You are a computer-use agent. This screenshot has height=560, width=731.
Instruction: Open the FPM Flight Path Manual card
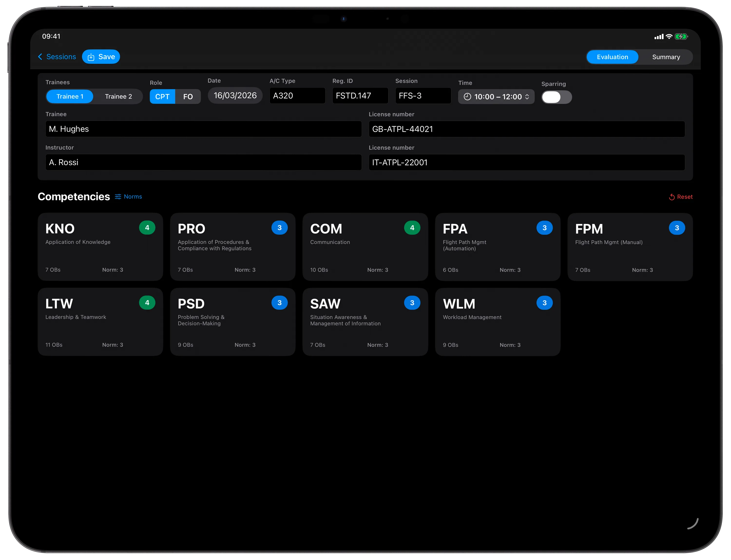coord(630,247)
